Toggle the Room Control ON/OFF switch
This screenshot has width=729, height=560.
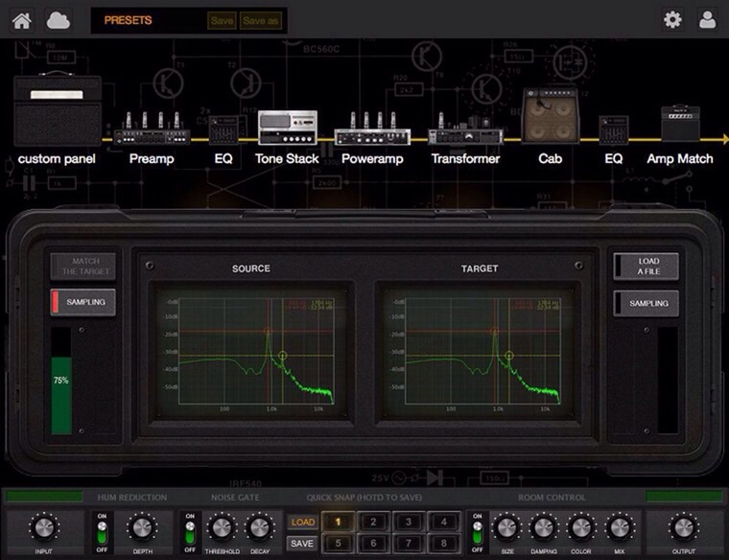(x=478, y=532)
